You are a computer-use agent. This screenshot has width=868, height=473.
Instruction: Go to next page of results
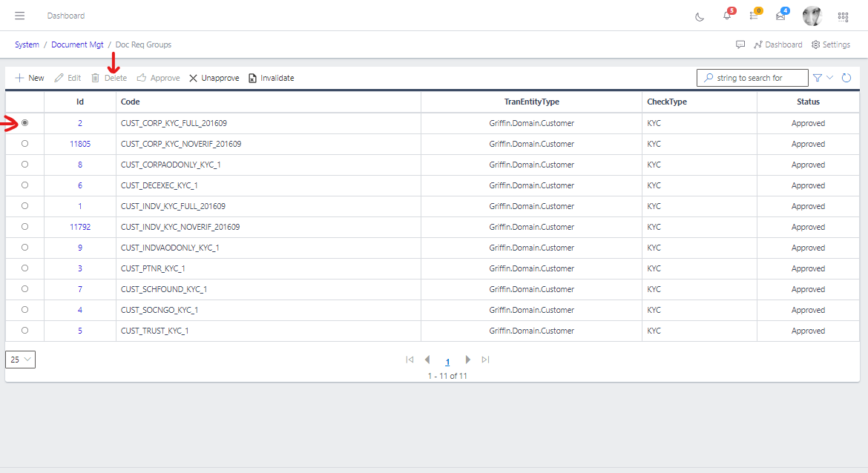(468, 360)
